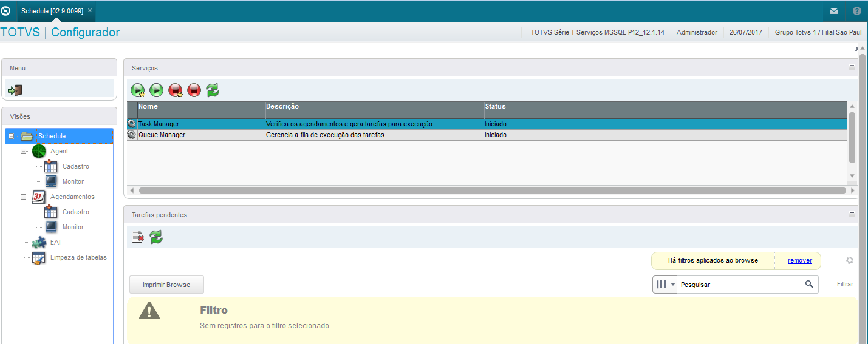Click 'Há filtros aplicados ao browse' notice
This screenshot has height=344, width=868.
click(x=713, y=260)
